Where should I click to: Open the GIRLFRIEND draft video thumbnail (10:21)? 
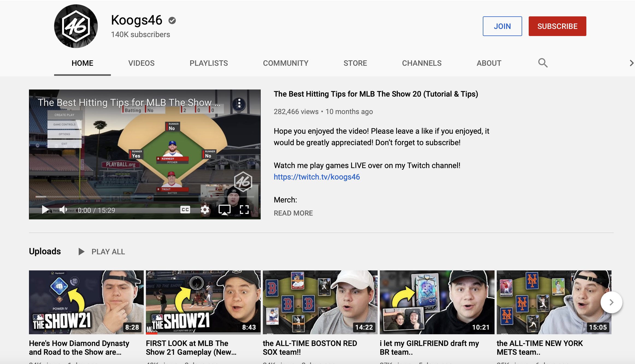click(x=437, y=302)
